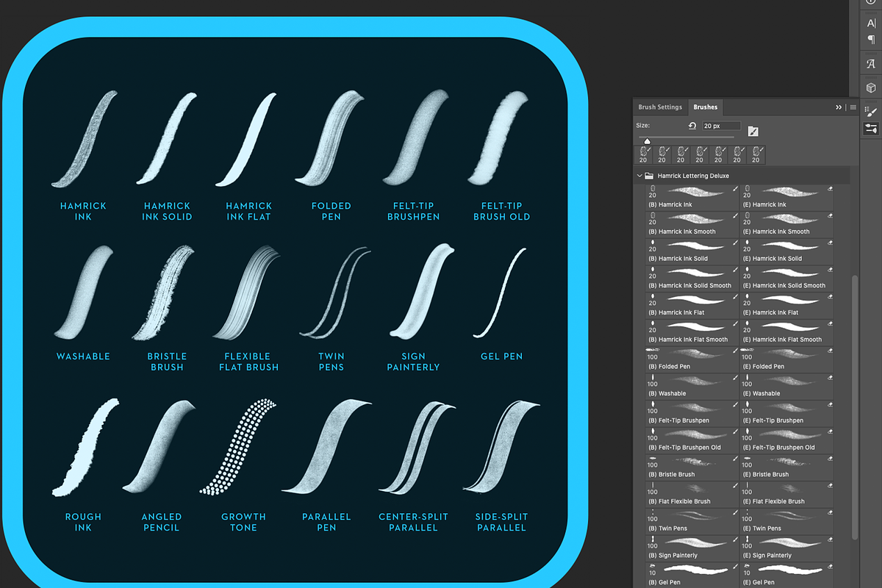Screen dimensions: 882x588
Task: Click the ANGLED PENCIL label on canvas
Action: pyautogui.click(x=162, y=522)
